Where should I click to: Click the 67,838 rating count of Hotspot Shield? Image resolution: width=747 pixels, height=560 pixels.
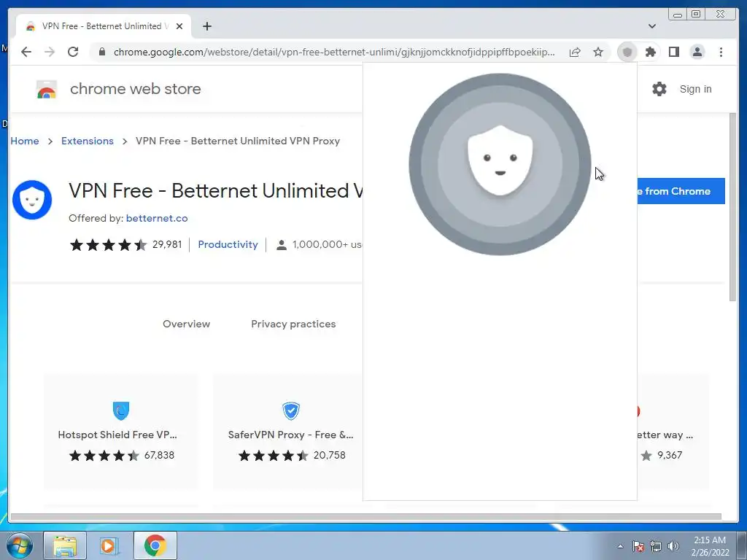tap(159, 455)
